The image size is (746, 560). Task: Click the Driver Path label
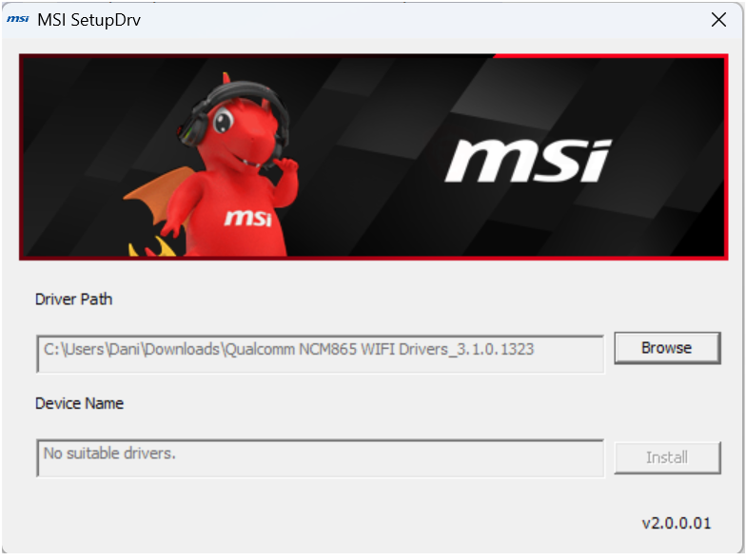pos(74,299)
